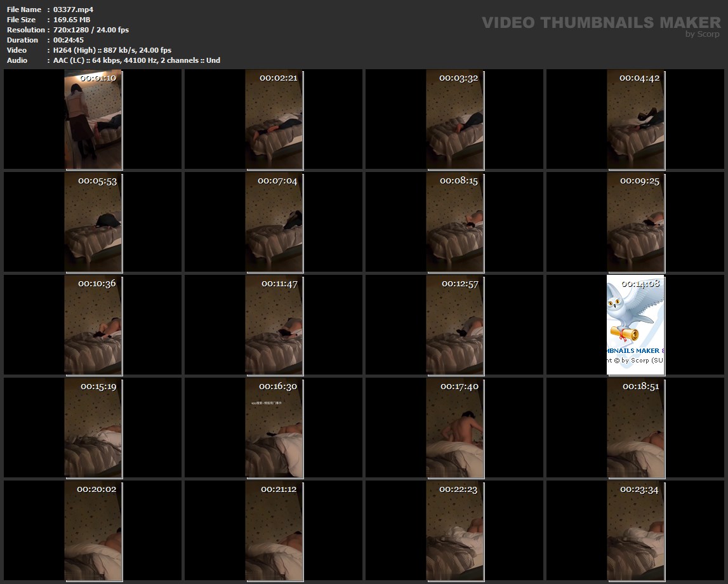
Task: Click the frame with timestamp 00:03:32
Action: tap(454, 119)
